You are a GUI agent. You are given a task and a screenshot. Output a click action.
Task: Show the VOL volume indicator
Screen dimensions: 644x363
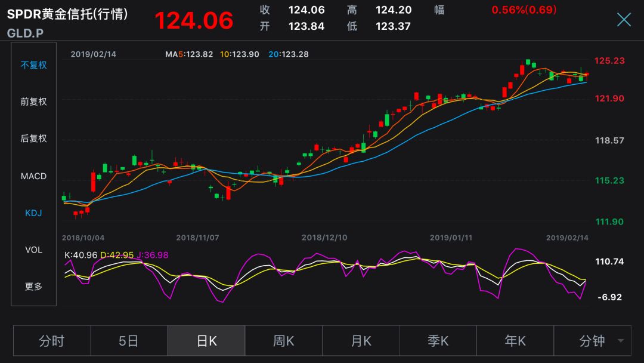click(33, 250)
